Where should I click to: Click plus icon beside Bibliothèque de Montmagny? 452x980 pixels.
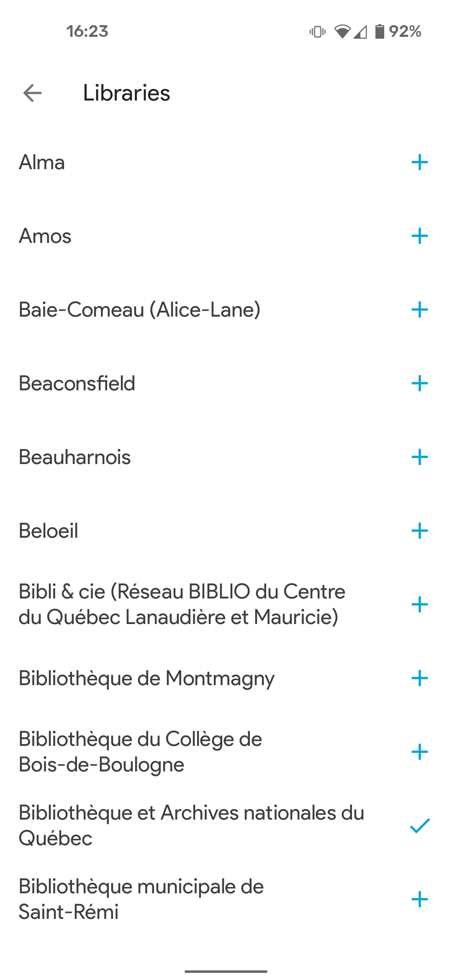pyautogui.click(x=419, y=678)
